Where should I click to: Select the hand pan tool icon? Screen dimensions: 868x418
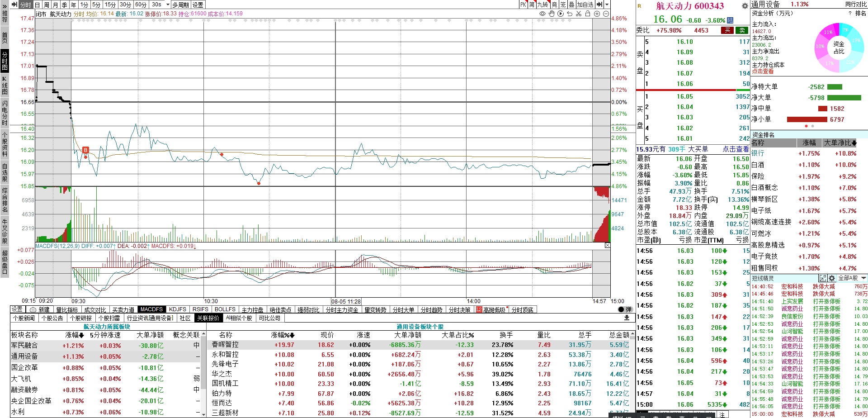tap(552, 14)
